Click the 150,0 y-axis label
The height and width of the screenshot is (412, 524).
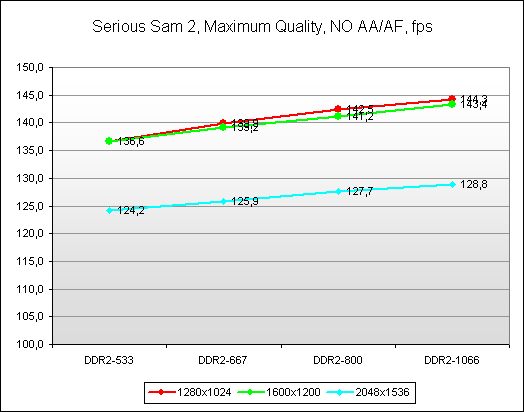30,67
